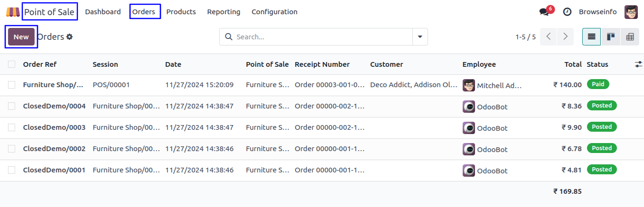Switch to list view
Image resolution: width=644 pixels, height=207 pixels.
pyautogui.click(x=592, y=36)
